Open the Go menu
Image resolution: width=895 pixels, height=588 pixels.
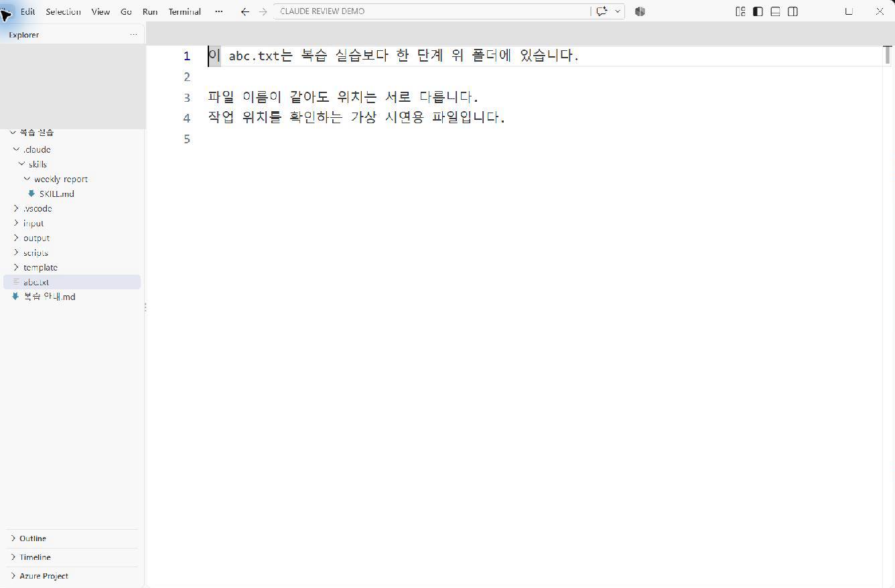[x=126, y=11]
